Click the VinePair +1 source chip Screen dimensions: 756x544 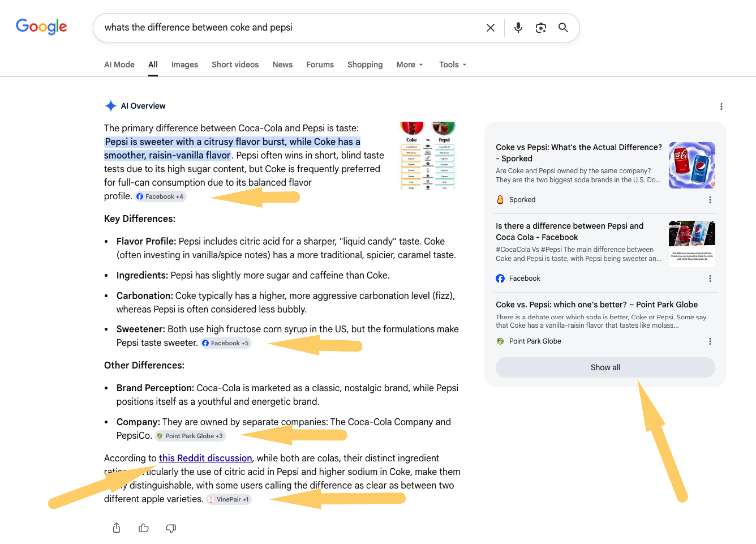tap(229, 499)
